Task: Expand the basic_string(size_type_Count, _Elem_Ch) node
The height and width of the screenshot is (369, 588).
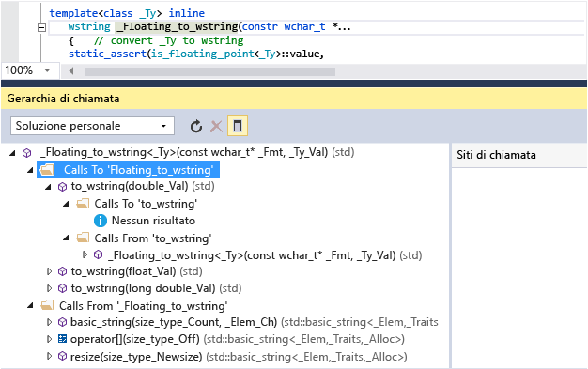Action: tap(49, 322)
